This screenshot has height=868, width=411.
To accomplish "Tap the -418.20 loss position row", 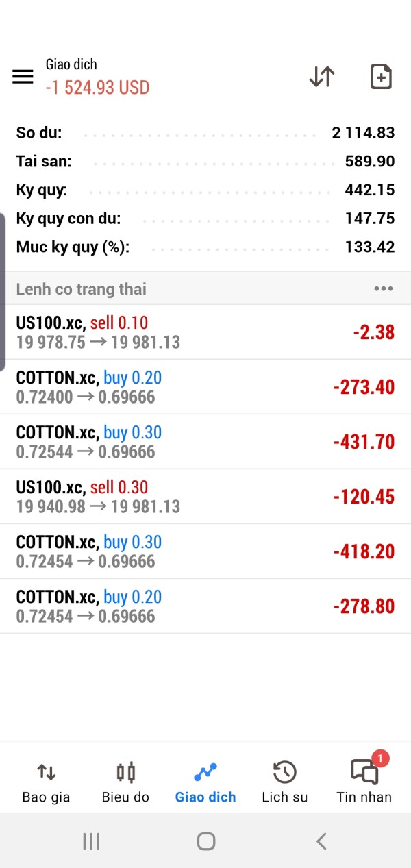I will [206, 551].
